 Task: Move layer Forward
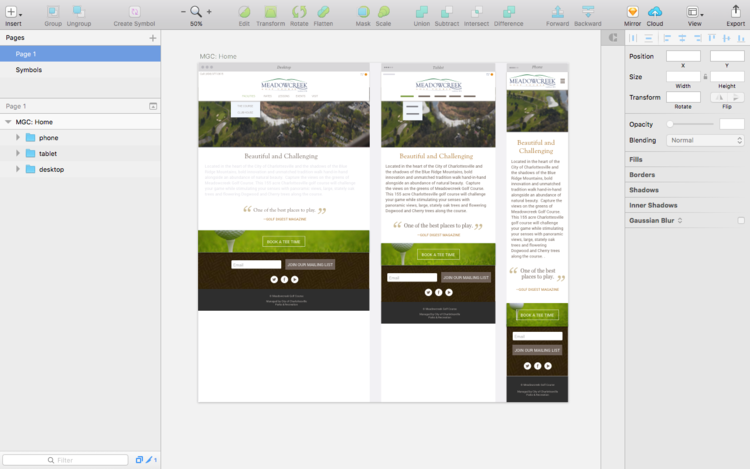[557, 15]
